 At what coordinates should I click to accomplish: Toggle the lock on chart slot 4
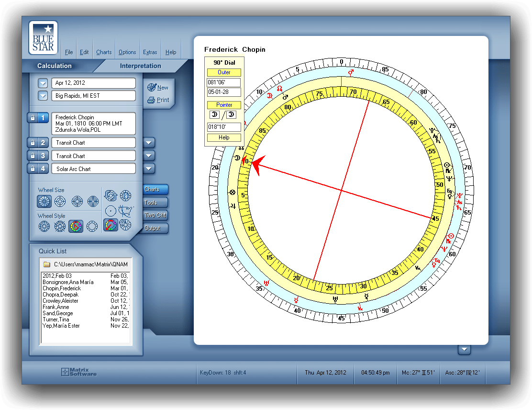tap(33, 169)
